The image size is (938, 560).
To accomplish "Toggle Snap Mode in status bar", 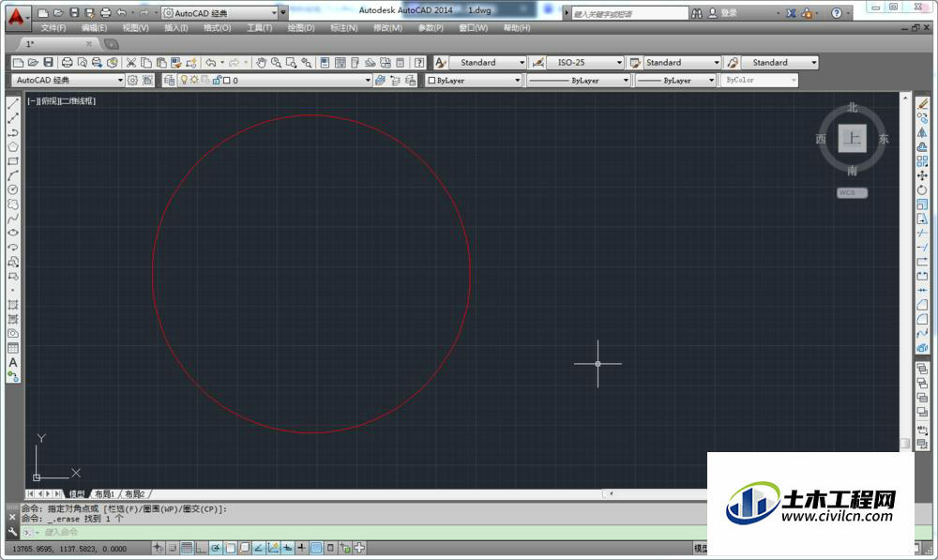I will [173, 548].
